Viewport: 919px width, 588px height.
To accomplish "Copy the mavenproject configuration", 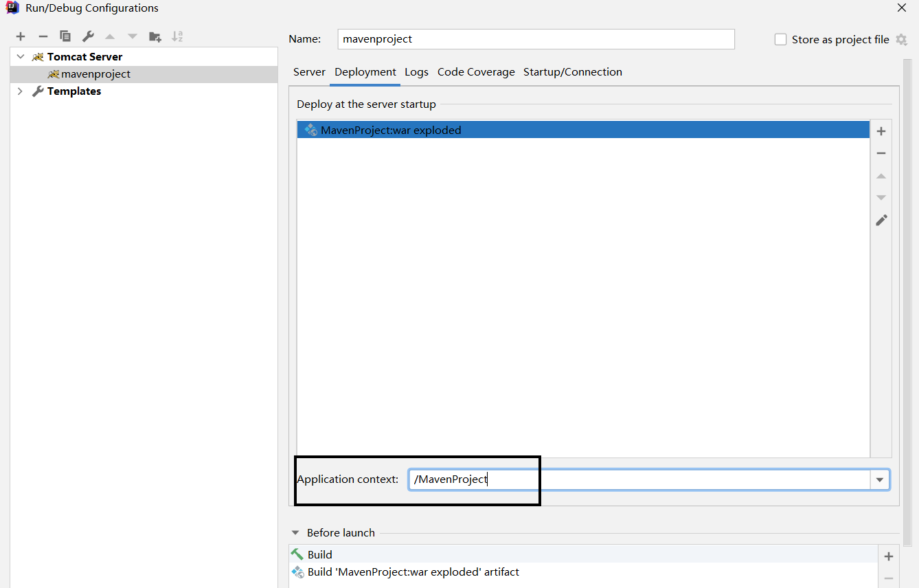I will (x=65, y=36).
